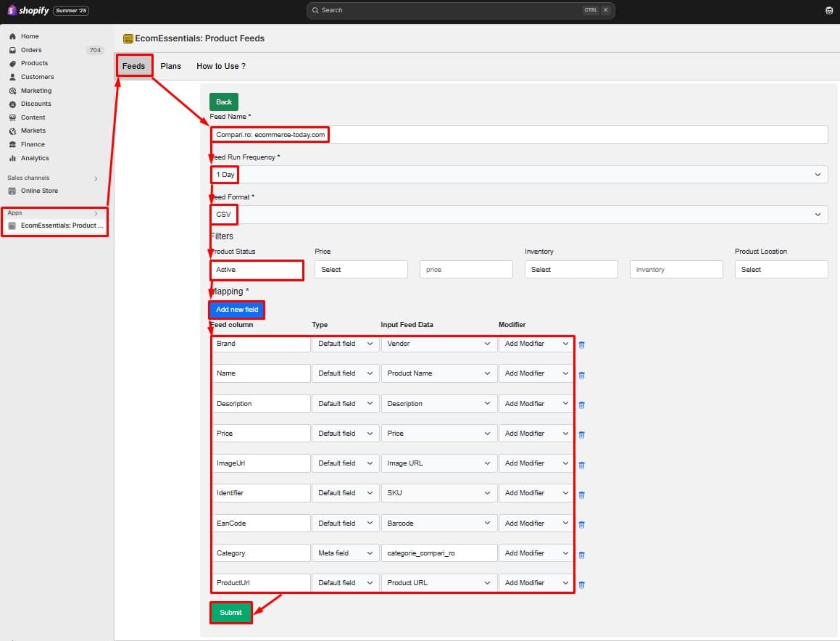The height and width of the screenshot is (641, 840).
Task: Submit the feed configuration
Action: tap(230, 612)
